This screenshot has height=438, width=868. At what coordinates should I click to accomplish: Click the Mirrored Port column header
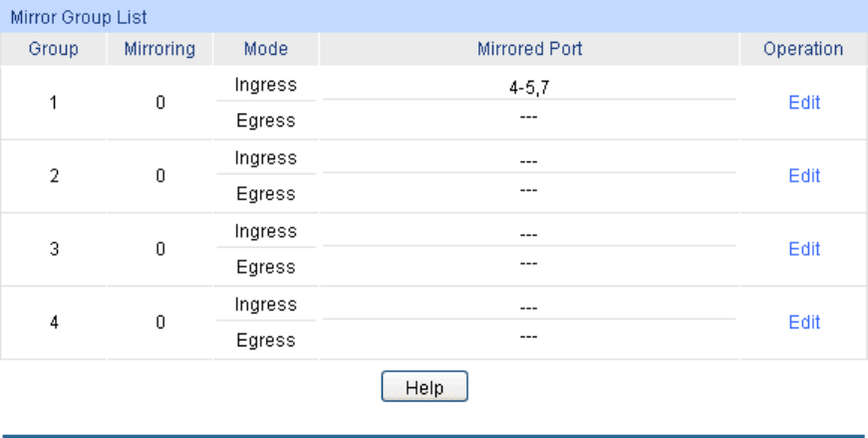coord(529,49)
